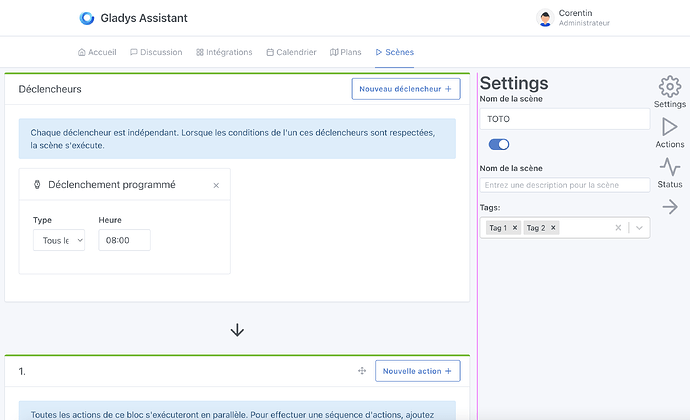
Task: Open the Corentin user avatar menu
Action: pyautogui.click(x=545, y=18)
